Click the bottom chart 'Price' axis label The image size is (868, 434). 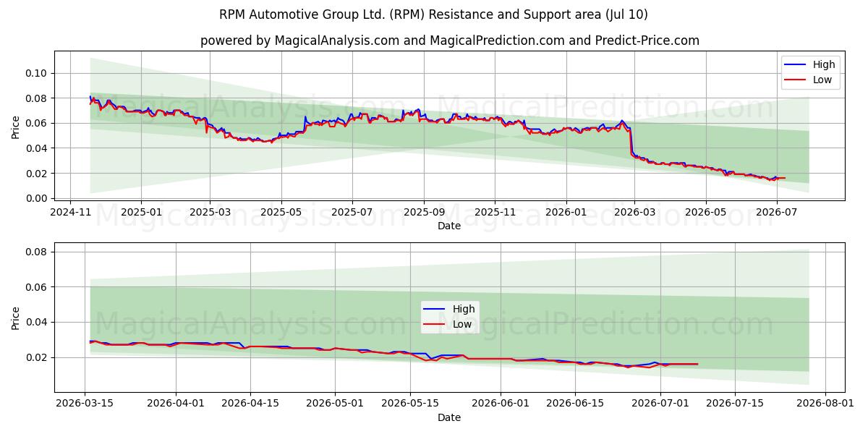[16, 317]
